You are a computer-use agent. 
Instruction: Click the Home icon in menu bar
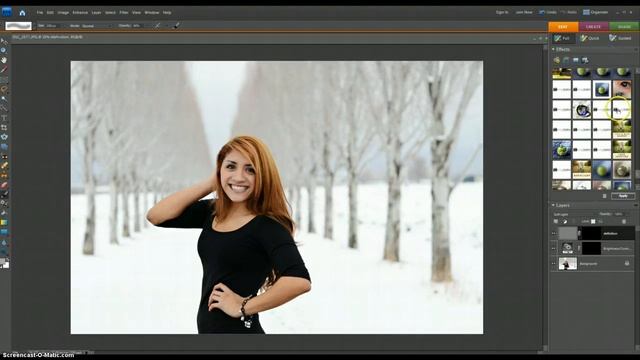[x=22, y=13]
